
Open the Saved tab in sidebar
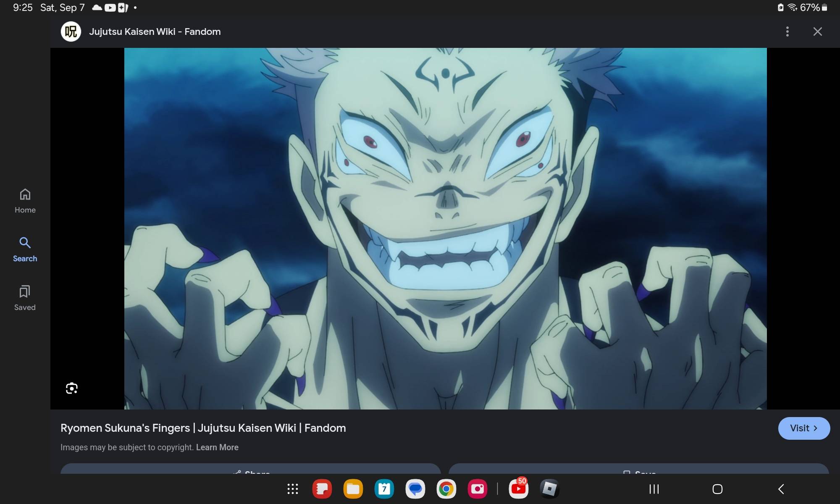(25, 298)
